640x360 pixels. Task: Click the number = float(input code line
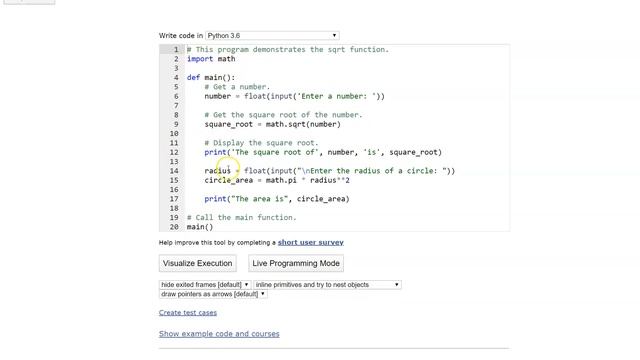pyautogui.click(x=295, y=96)
